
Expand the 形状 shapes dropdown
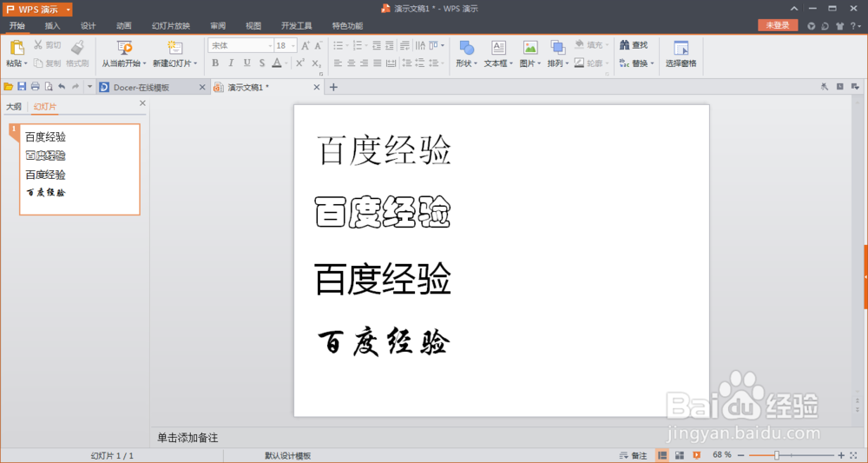coord(475,63)
